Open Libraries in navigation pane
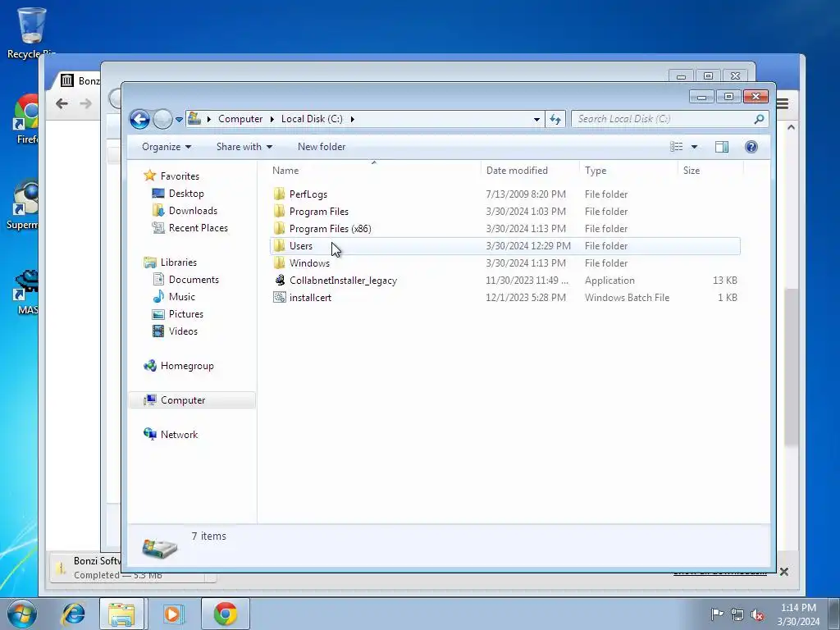Image resolution: width=840 pixels, height=630 pixels. coord(178,262)
